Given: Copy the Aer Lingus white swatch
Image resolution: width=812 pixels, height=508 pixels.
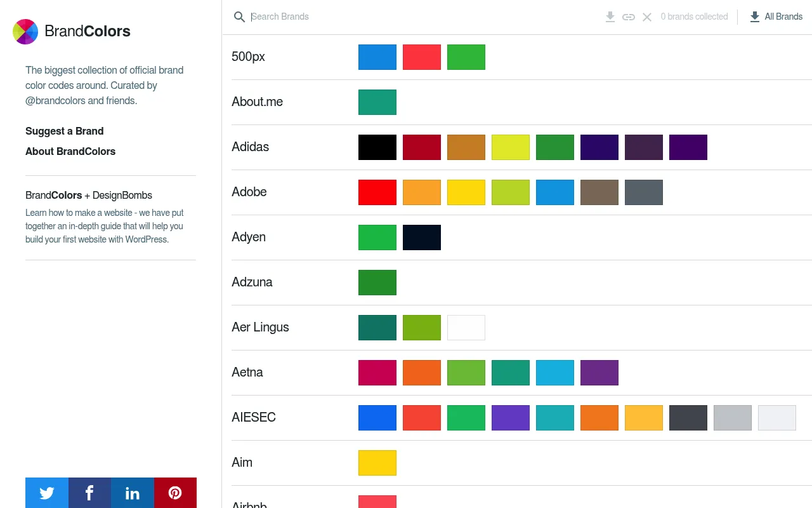Looking at the screenshot, I should coord(466,328).
